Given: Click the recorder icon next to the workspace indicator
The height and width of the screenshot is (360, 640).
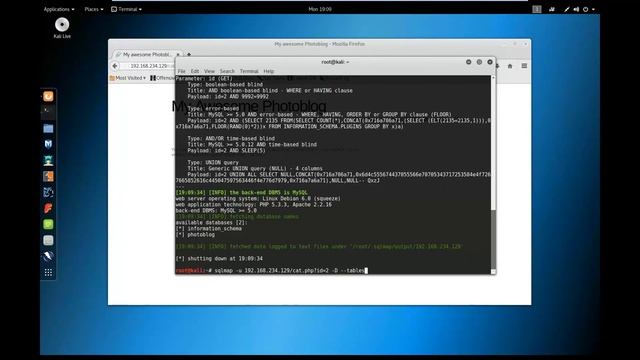Looking at the screenshot, I should click(552, 9).
